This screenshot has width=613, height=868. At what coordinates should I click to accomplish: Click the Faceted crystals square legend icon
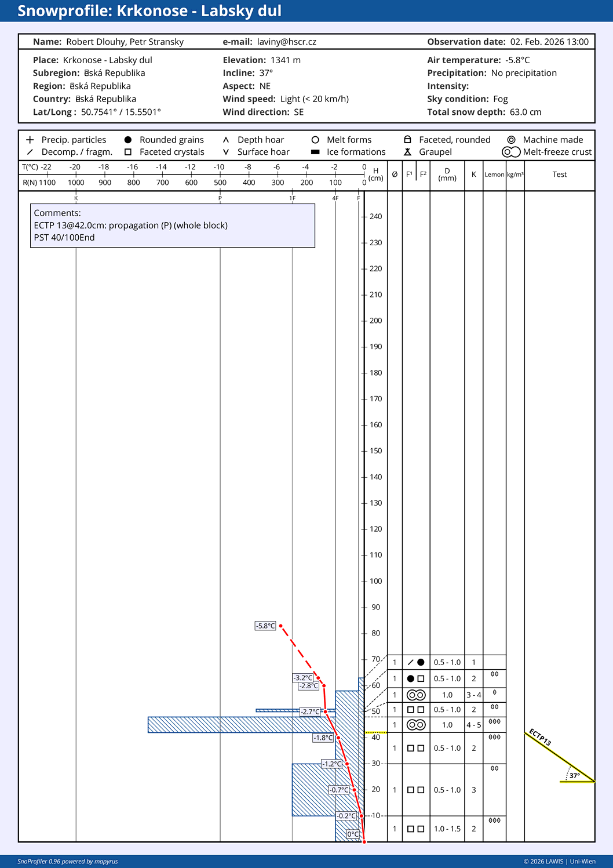(x=128, y=152)
